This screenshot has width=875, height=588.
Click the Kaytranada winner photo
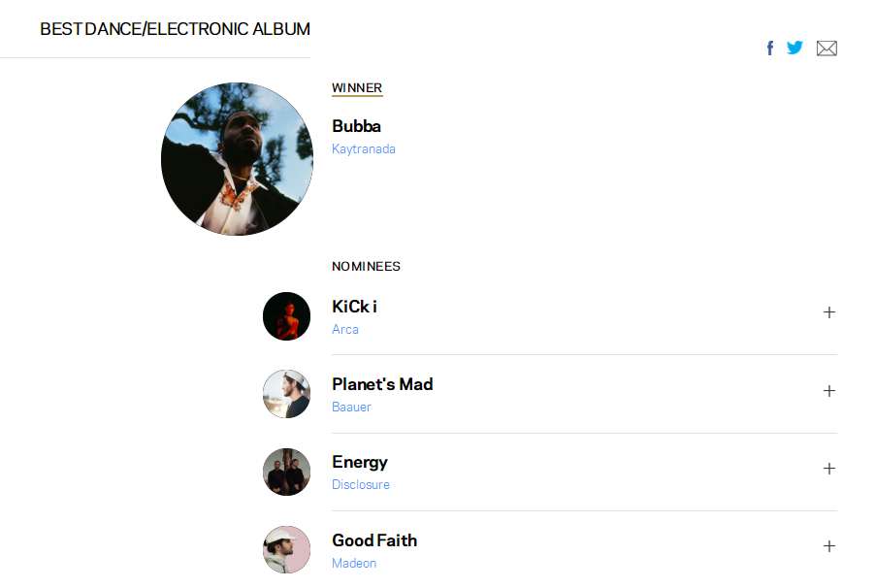click(x=237, y=159)
